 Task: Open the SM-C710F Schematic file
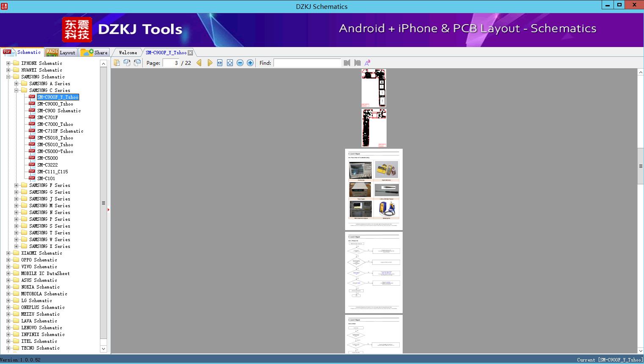(60, 131)
